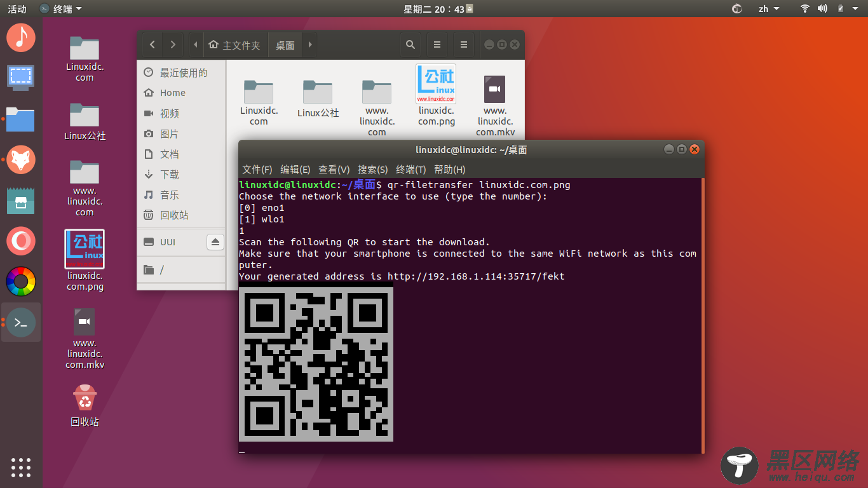Open 回收站 trash in Files sidebar
This screenshot has height=488, width=868.
tap(181, 215)
